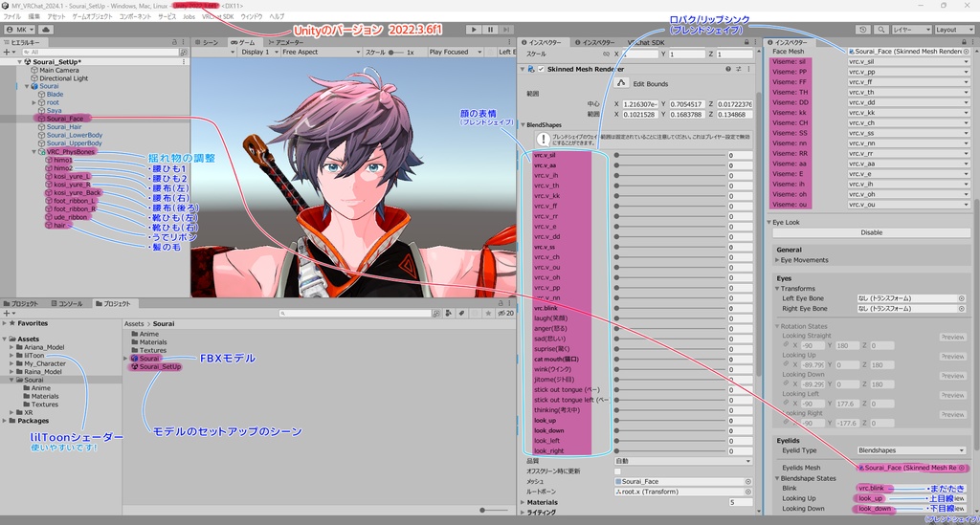The image size is (980, 525).
Task: Click the first inspector panel lock icon
Action: (x=746, y=42)
